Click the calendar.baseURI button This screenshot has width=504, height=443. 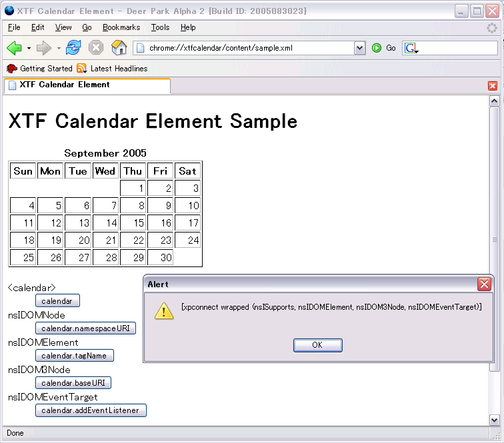click(73, 382)
